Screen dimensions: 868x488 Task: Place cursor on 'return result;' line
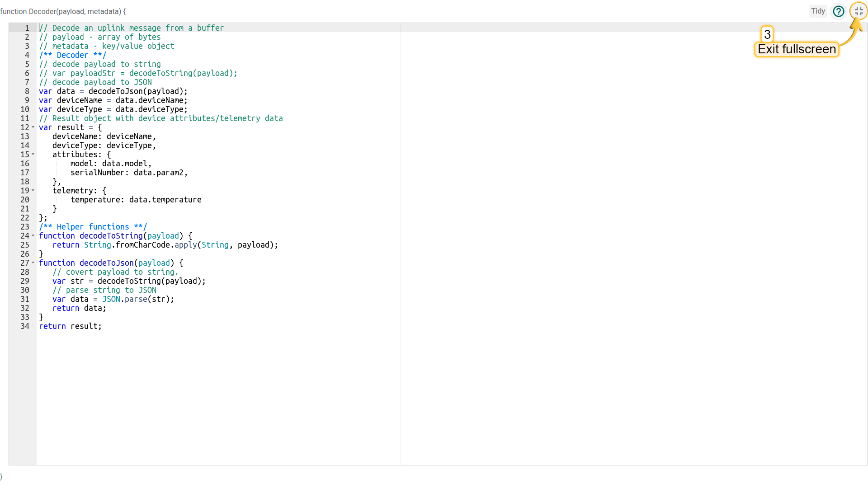pos(70,326)
